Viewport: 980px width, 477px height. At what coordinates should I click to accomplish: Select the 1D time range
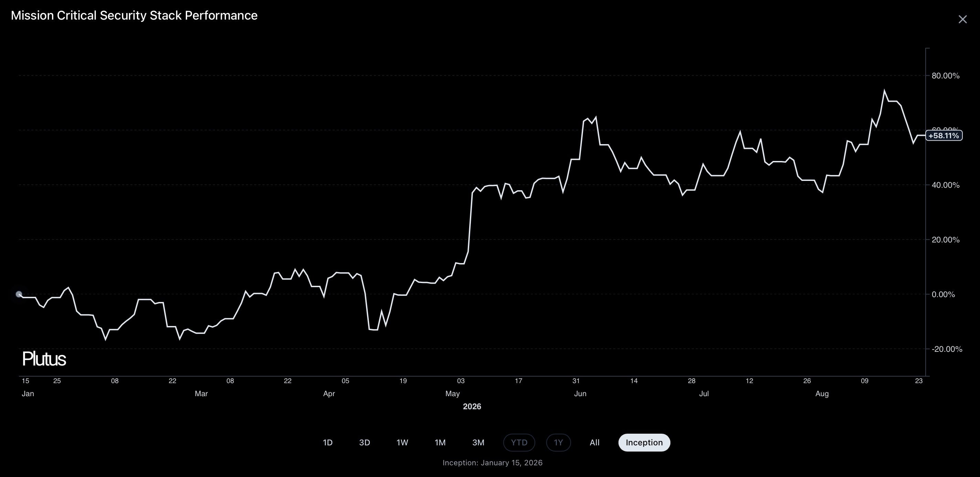327,442
